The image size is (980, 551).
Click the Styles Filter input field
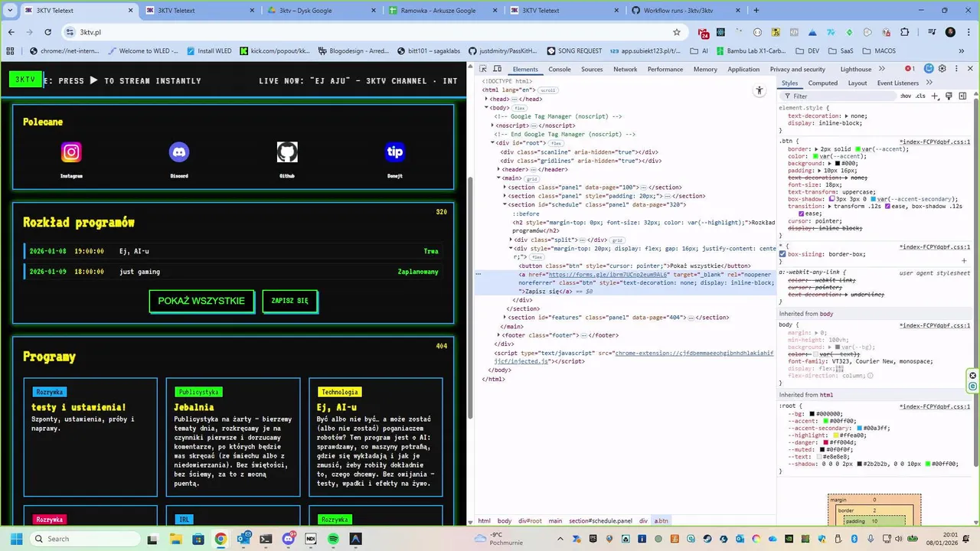838,96
